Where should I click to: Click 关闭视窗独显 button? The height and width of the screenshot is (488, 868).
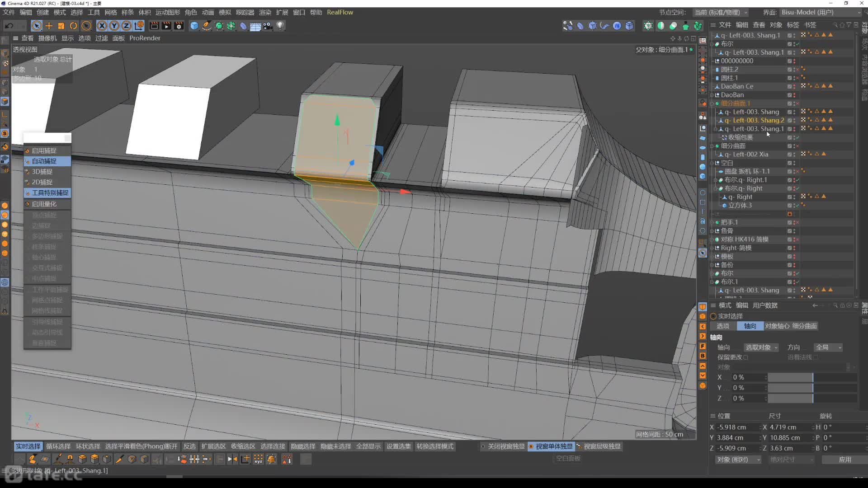point(503,446)
